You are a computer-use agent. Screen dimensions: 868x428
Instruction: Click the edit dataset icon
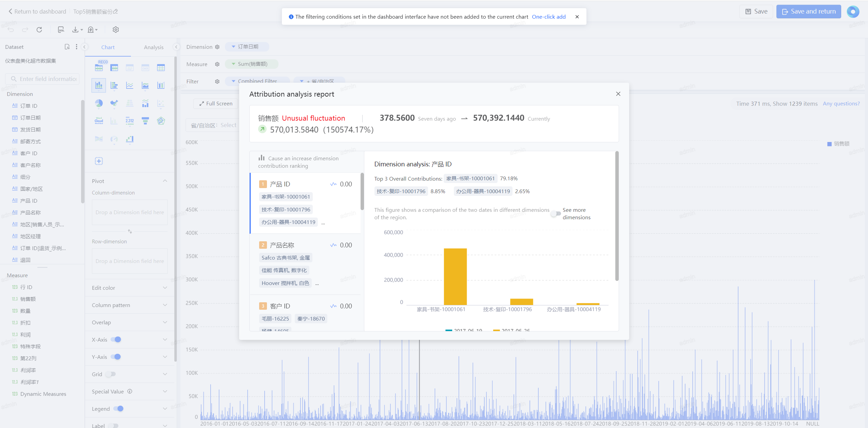(x=67, y=47)
